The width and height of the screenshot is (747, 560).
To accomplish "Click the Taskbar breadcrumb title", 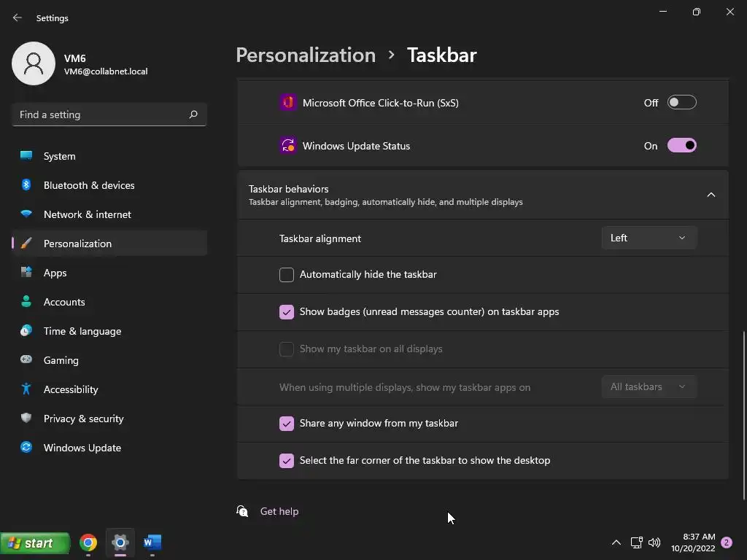I will (441, 55).
